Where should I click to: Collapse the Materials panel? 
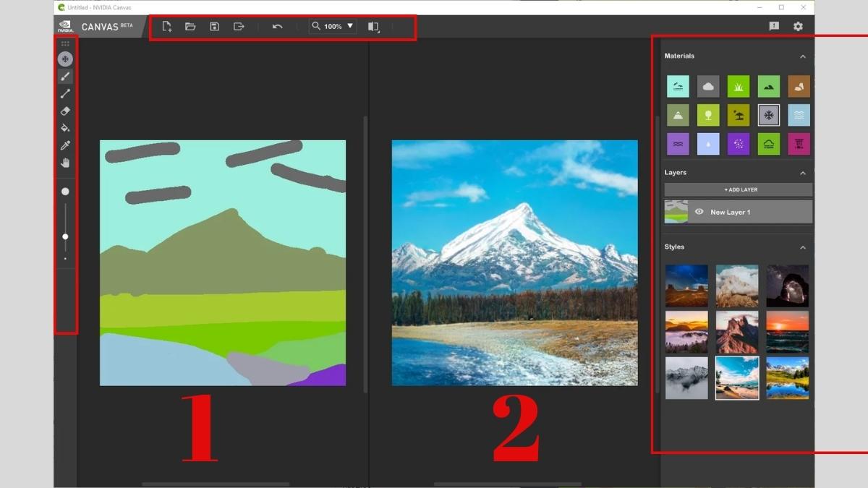802,56
